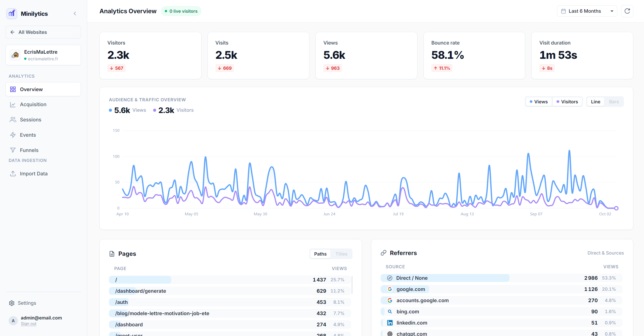Click the 0 live visitors badge

coord(181,11)
